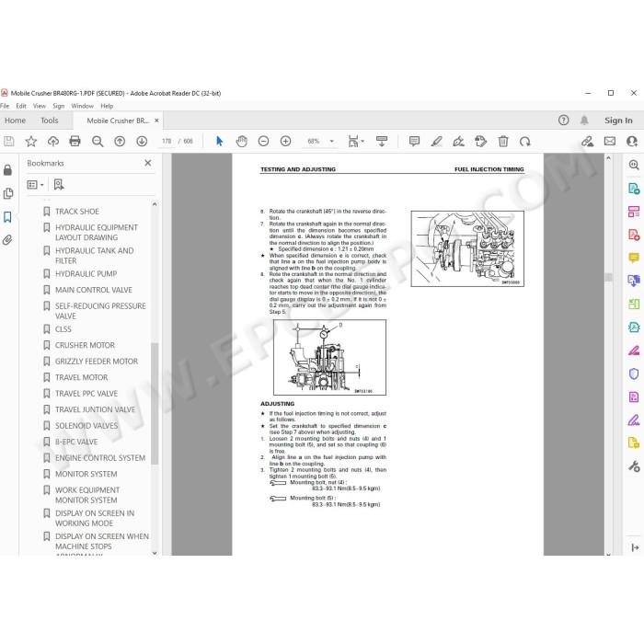Click the print file icon
This screenshot has height=644, width=644.
click(75, 142)
